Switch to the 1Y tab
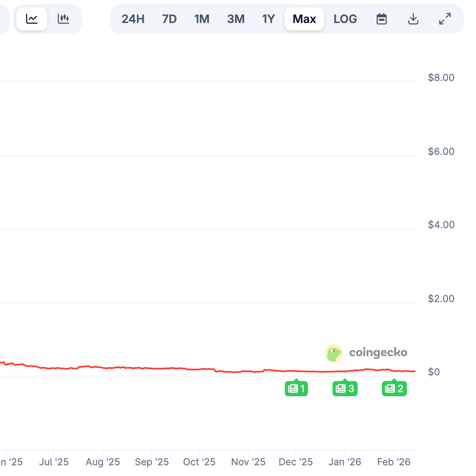Screen dimensions: 476x476 tap(268, 18)
